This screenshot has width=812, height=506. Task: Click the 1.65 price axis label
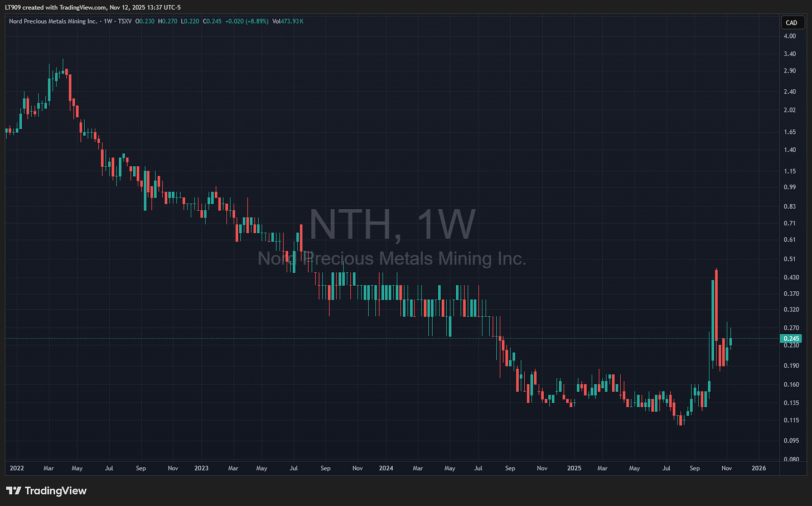[790, 132]
